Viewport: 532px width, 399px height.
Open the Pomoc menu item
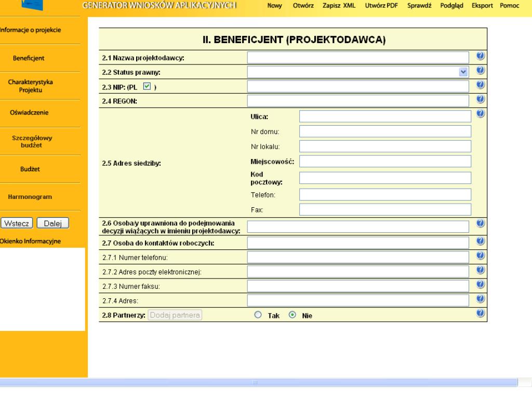pos(509,6)
